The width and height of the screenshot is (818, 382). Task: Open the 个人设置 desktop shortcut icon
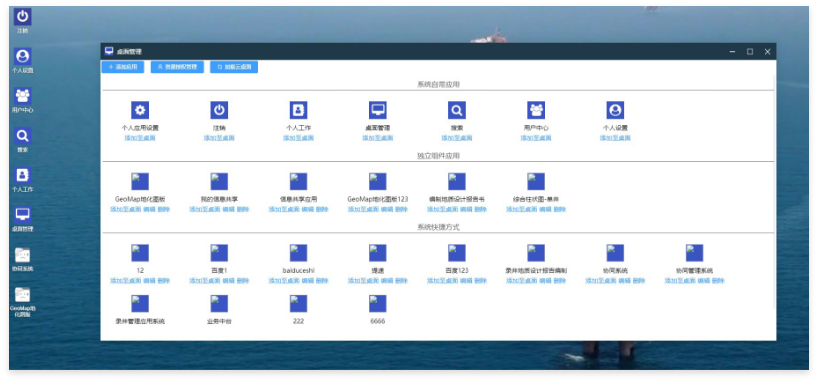coord(22,56)
